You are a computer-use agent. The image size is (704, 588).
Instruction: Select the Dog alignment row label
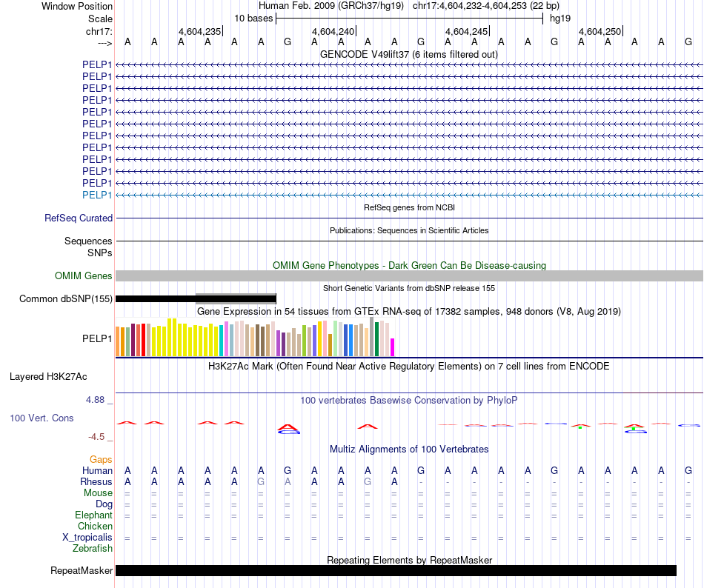point(104,504)
